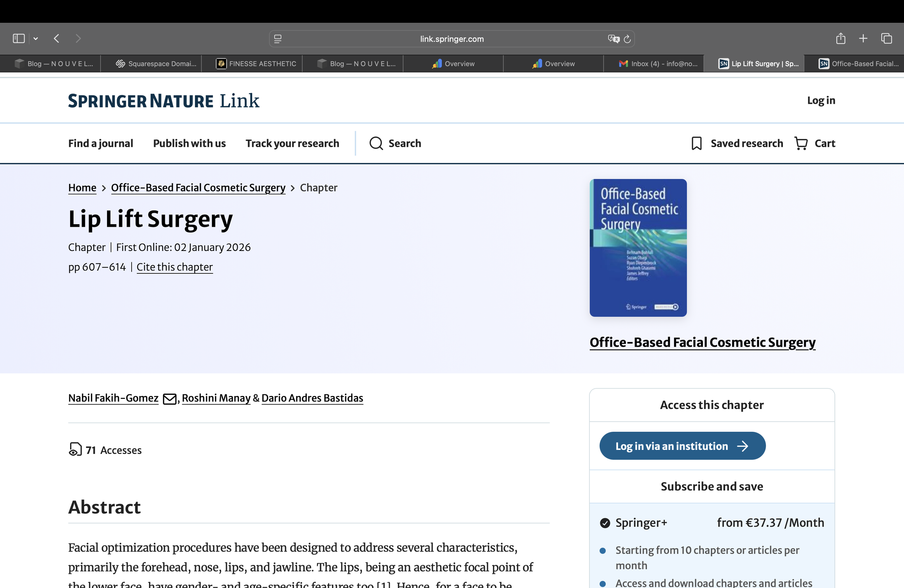The image size is (904, 588).
Task: Email the corresponding author via envelope icon
Action: 169,399
